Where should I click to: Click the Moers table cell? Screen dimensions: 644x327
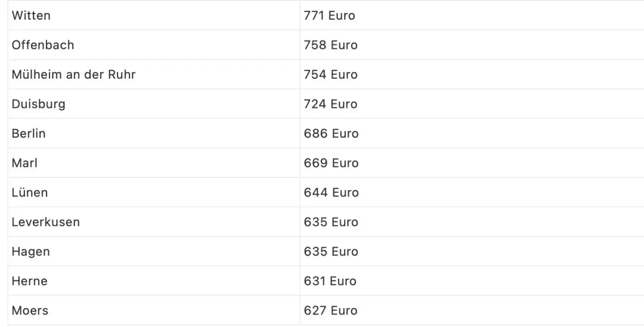point(30,310)
